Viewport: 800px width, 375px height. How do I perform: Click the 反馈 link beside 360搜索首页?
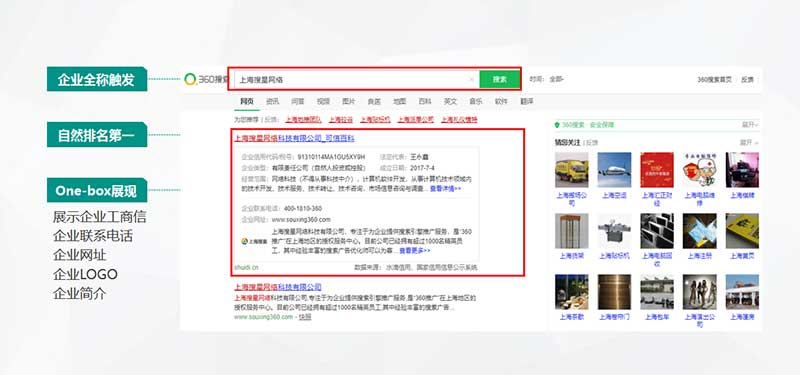pyautogui.click(x=747, y=80)
